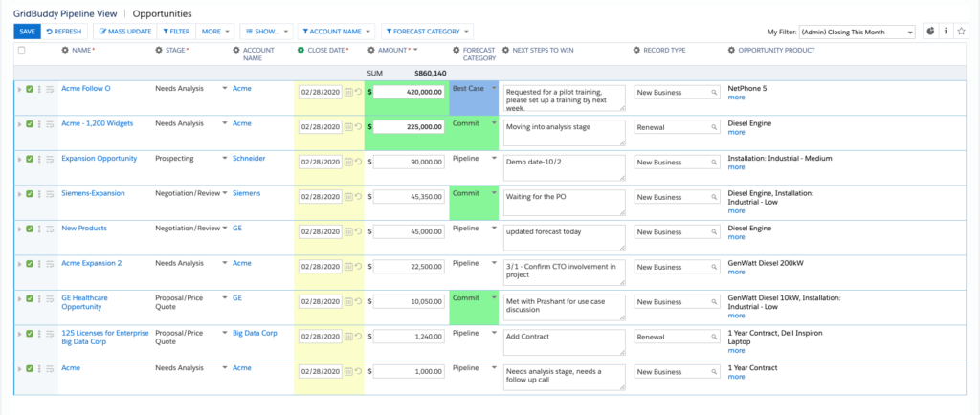Viewport: 980px width, 415px height.
Task: Open the chart pie icon
Action: [930, 32]
